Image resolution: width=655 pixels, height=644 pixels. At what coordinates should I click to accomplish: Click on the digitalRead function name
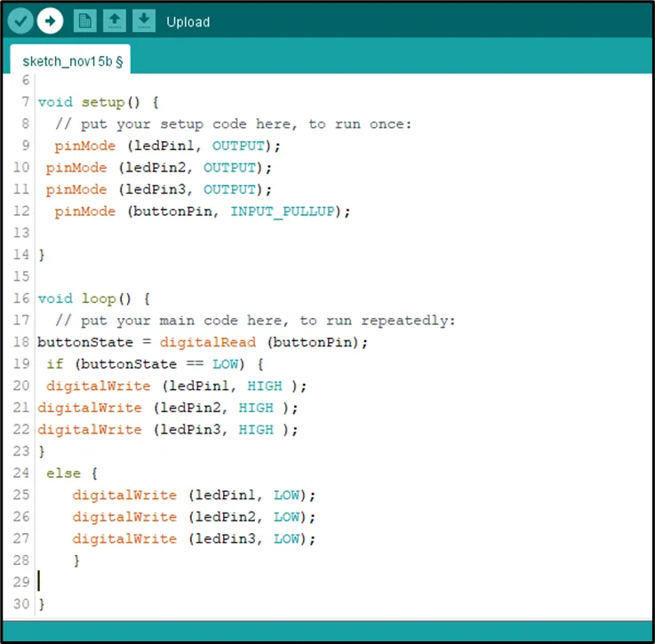208,343
